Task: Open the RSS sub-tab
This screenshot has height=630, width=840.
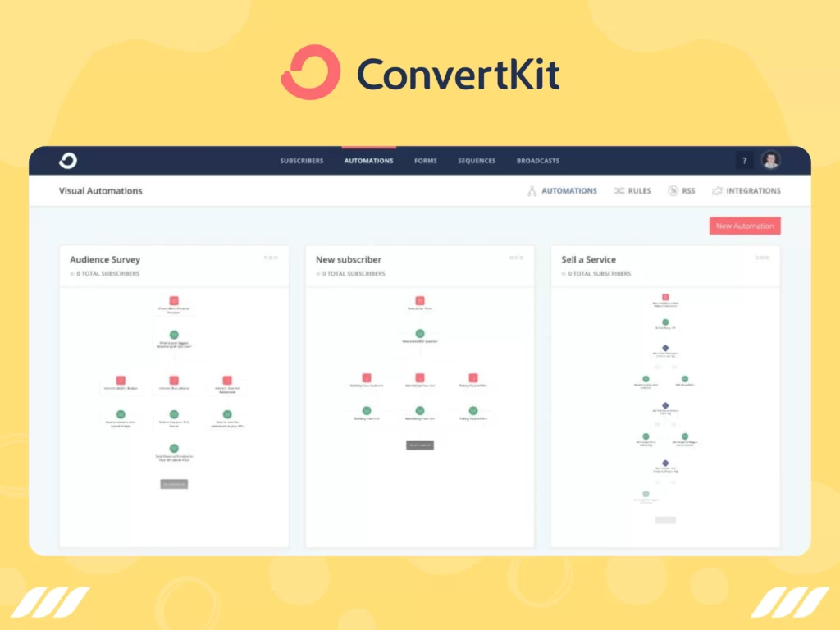Action: coord(682,190)
